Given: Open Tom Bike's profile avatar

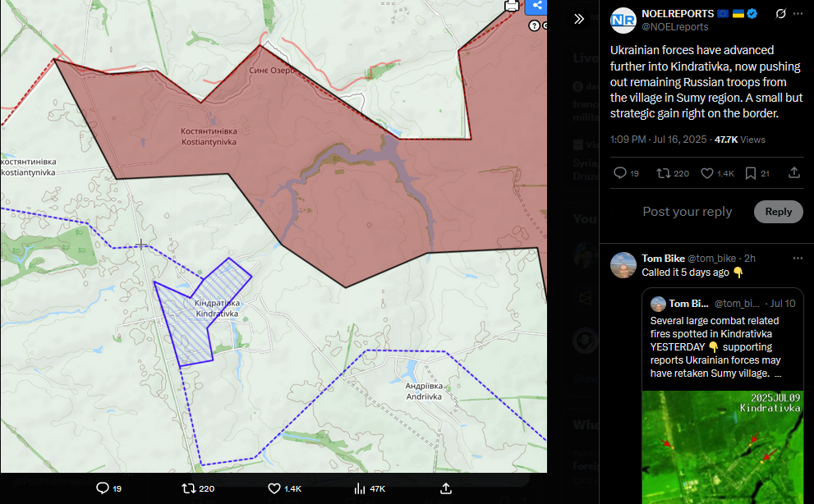Looking at the screenshot, I should point(623,265).
